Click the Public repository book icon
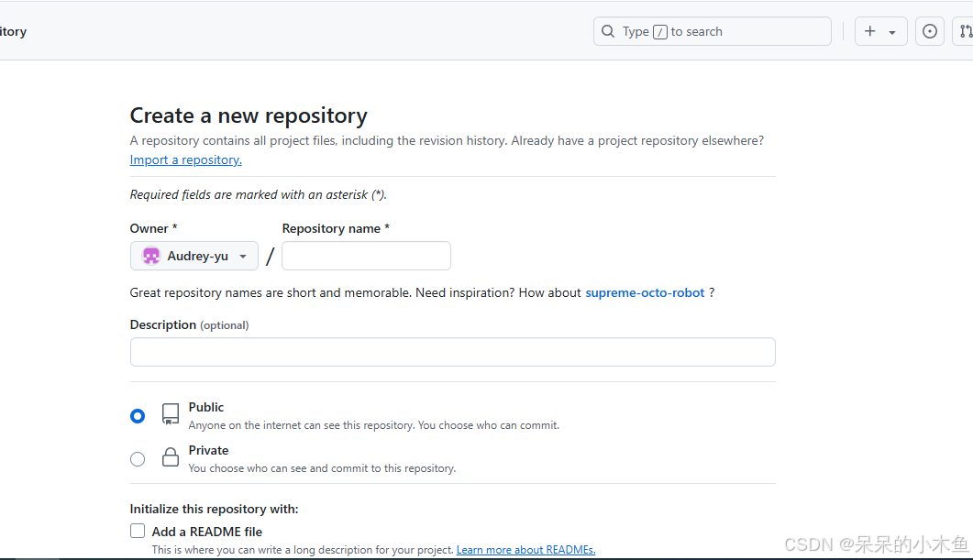The image size is (973, 560). [x=170, y=414]
